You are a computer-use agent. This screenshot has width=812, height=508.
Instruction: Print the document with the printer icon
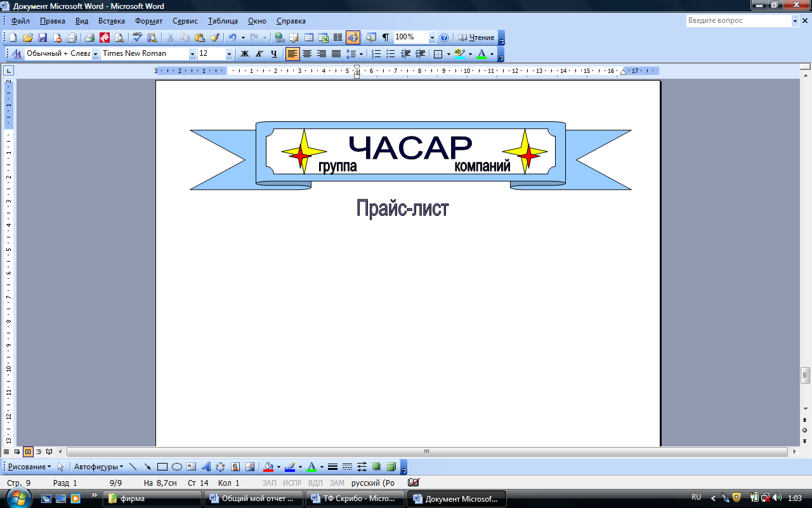[x=89, y=37]
